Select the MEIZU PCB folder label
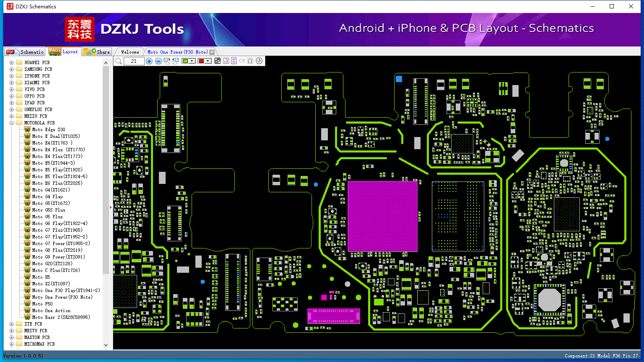The width and height of the screenshot is (644, 362). pyautogui.click(x=36, y=116)
